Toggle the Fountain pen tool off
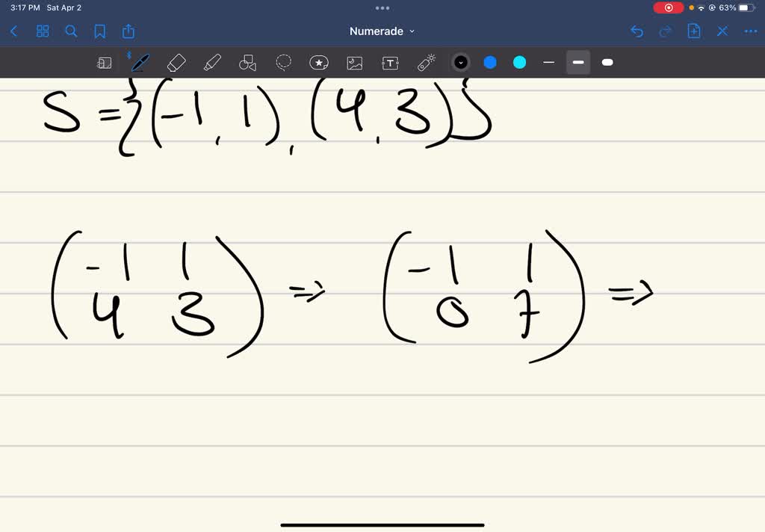765x532 pixels. 140,62
